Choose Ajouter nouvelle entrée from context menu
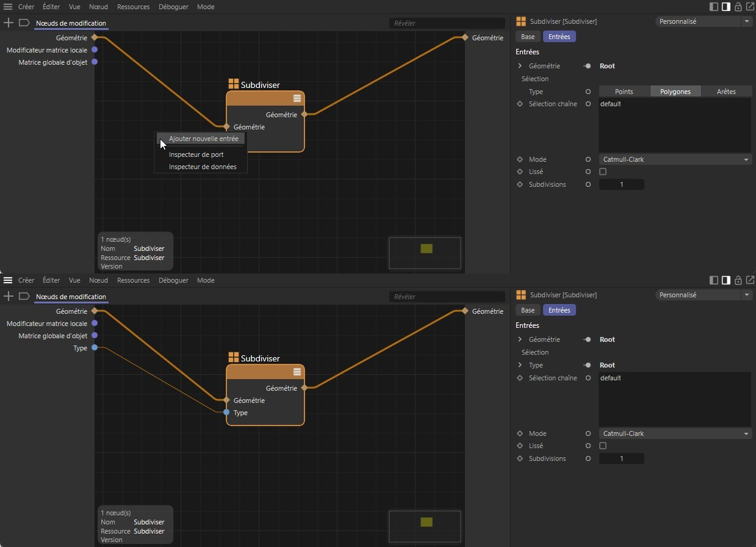Screen dimensions: 756x547 click(203, 139)
